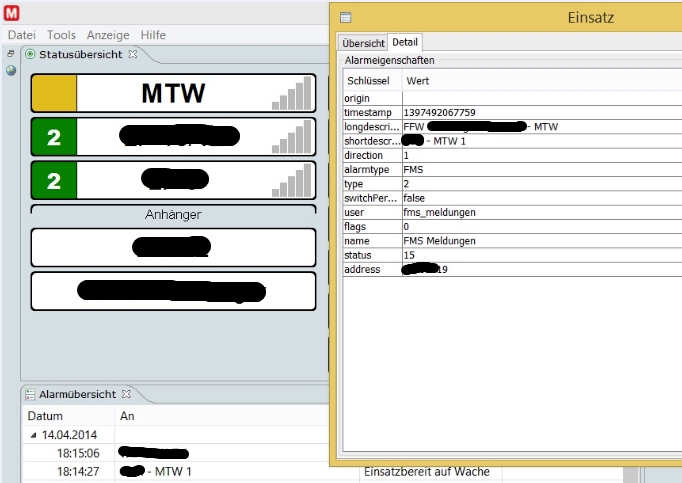This screenshot has height=483, width=682.
Task: Open the Tools menu
Action: click(x=61, y=34)
